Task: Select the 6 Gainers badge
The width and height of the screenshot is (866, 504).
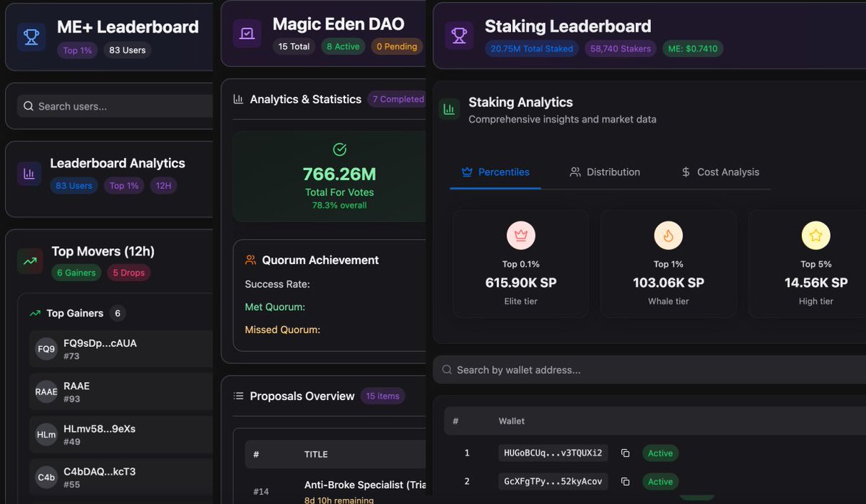Action: pyautogui.click(x=76, y=273)
